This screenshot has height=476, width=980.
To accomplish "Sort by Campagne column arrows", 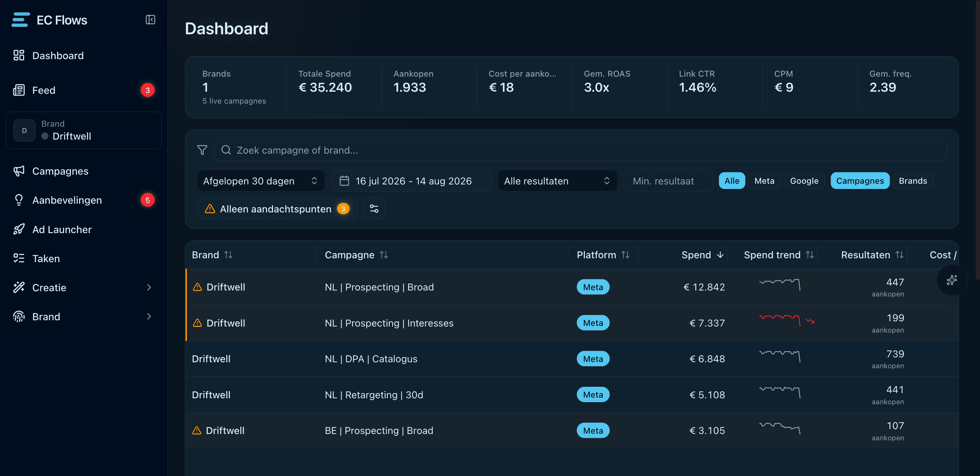I will [x=384, y=254].
